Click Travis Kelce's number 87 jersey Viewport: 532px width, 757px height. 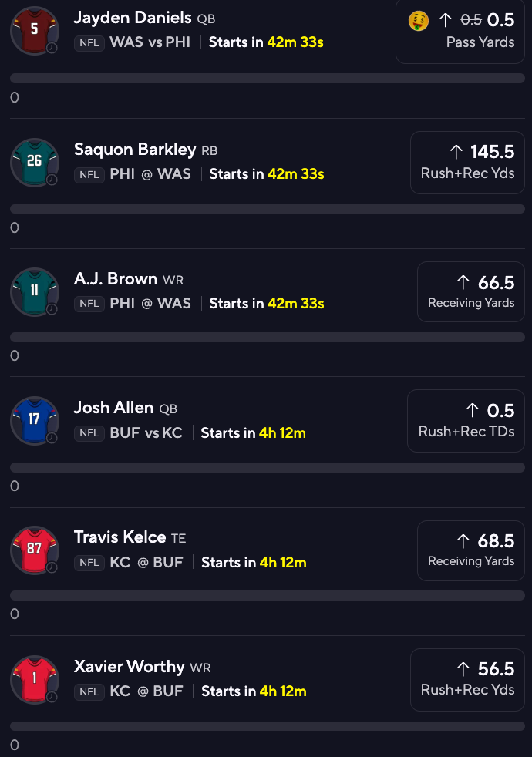(34, 550)
